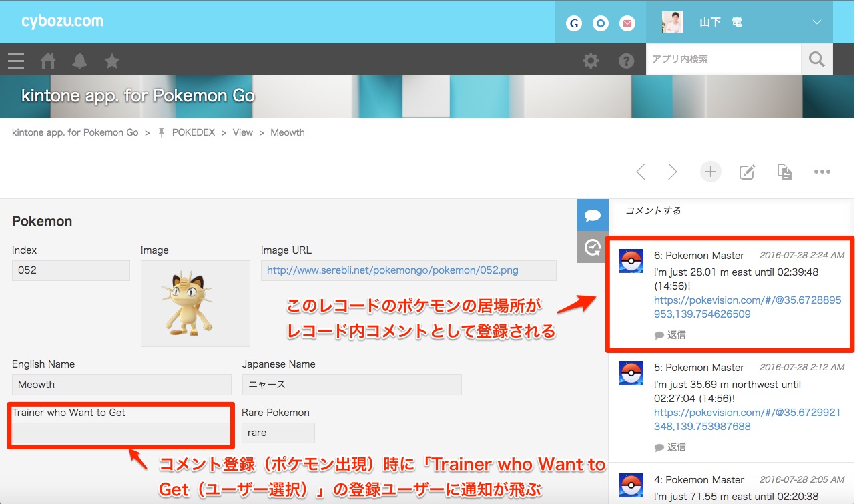Click the 2:05 AM comment timestamp
The image size is (855, 504).
(802, 480)
